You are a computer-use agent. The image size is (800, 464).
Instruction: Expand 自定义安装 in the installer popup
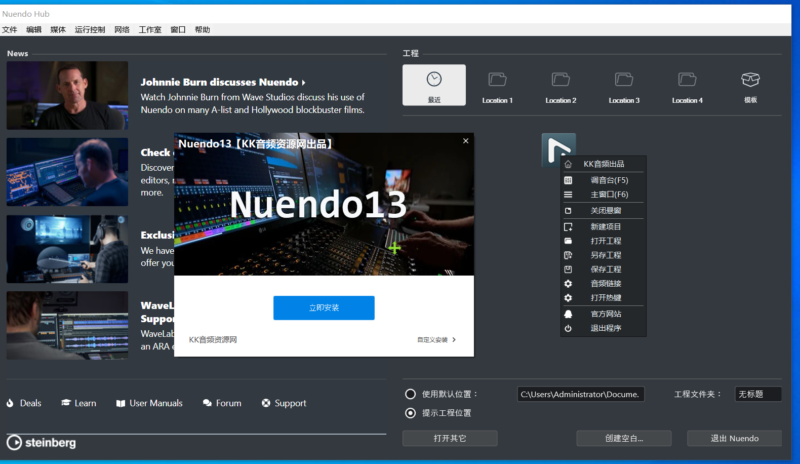(x=437, y=340)
